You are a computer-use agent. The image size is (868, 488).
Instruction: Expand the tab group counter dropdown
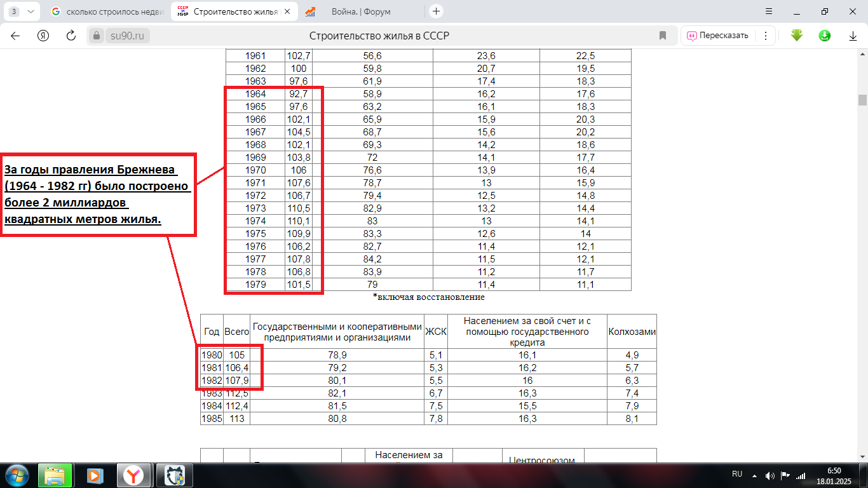(x=22, y=11)
